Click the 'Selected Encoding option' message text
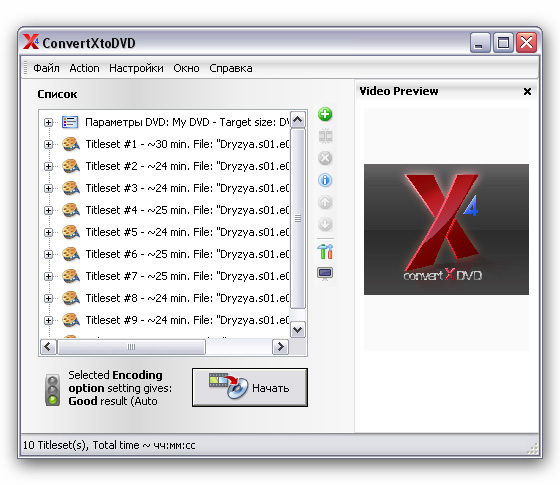Screen dimensions: 560x485 pyautogui.click(x=120, y=388)
